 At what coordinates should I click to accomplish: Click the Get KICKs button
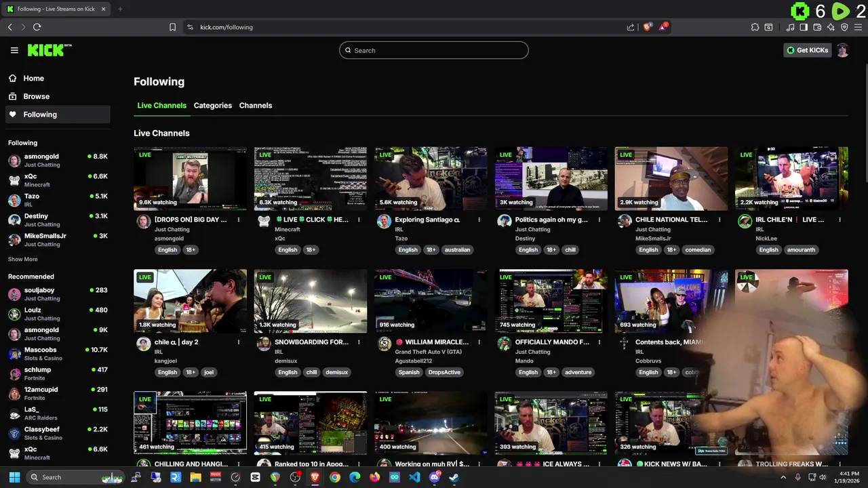point(807,50)
